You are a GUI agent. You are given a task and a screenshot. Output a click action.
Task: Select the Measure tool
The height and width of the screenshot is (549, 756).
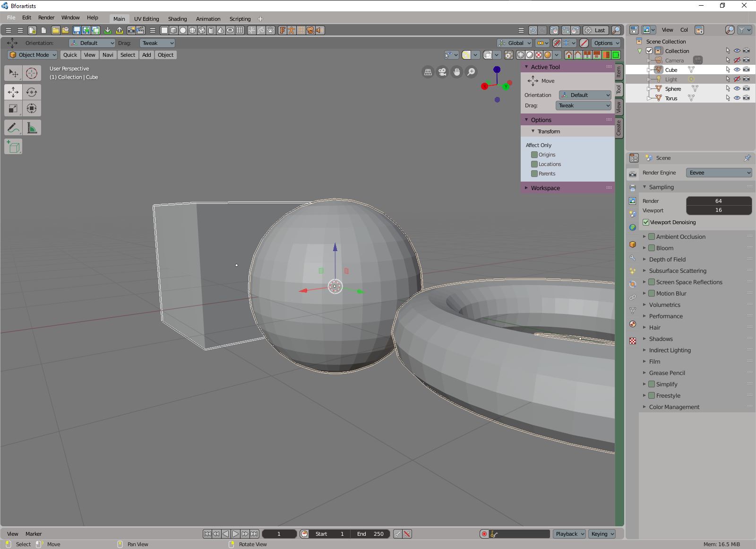[x=32, y=127]
